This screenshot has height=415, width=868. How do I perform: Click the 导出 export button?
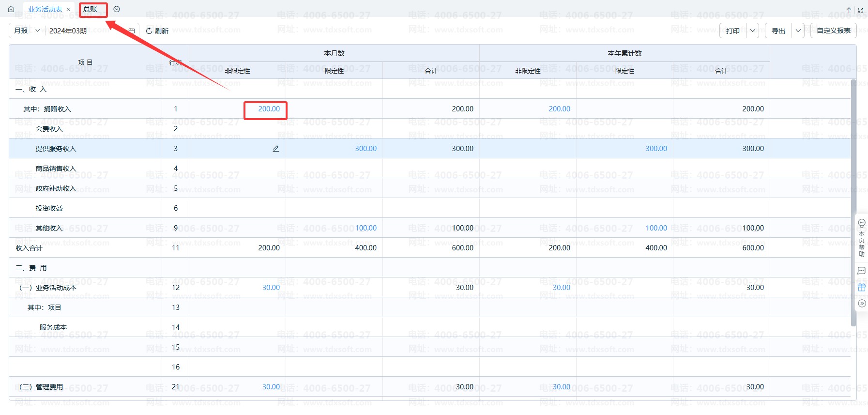pyautogui.click(x=778, y=31)
